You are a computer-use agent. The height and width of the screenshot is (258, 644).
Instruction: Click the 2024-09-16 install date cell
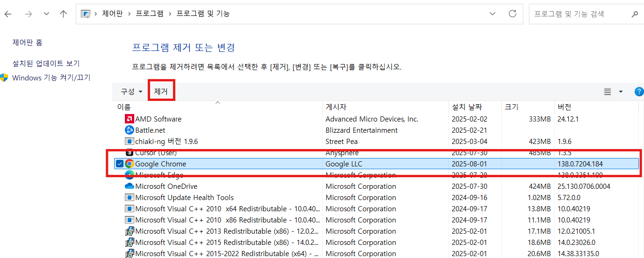(x=469, y=198)
